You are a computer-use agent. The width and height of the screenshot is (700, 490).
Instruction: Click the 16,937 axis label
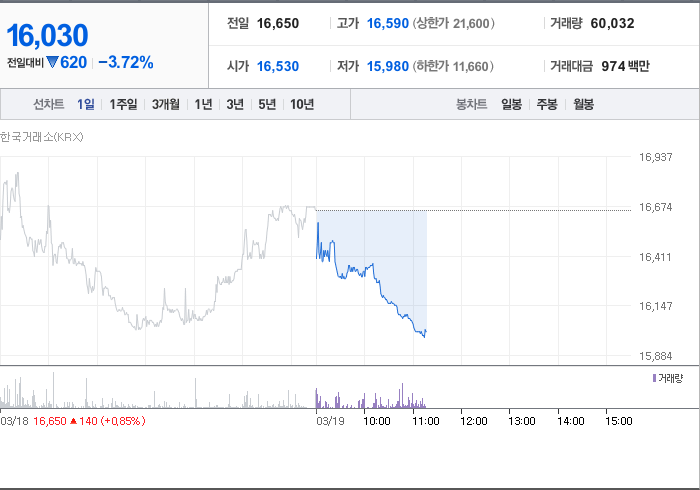pyautogui.click(x=655, y=157)
